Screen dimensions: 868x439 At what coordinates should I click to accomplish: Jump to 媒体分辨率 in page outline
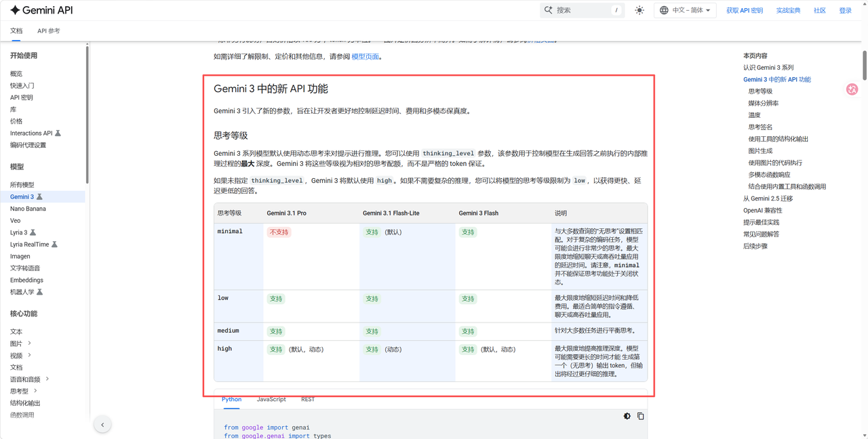tap(764, 103)
